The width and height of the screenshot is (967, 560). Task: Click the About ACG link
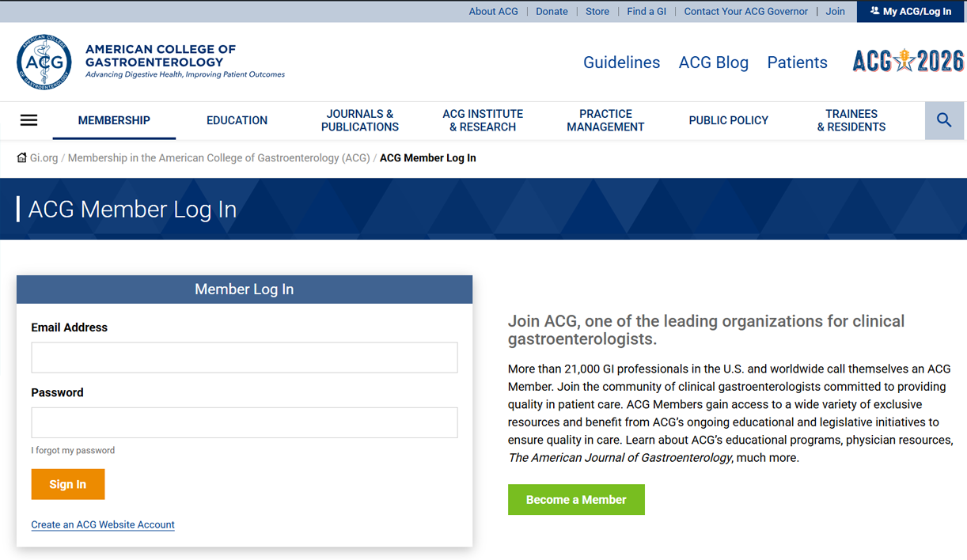click(x=493, y=11)
